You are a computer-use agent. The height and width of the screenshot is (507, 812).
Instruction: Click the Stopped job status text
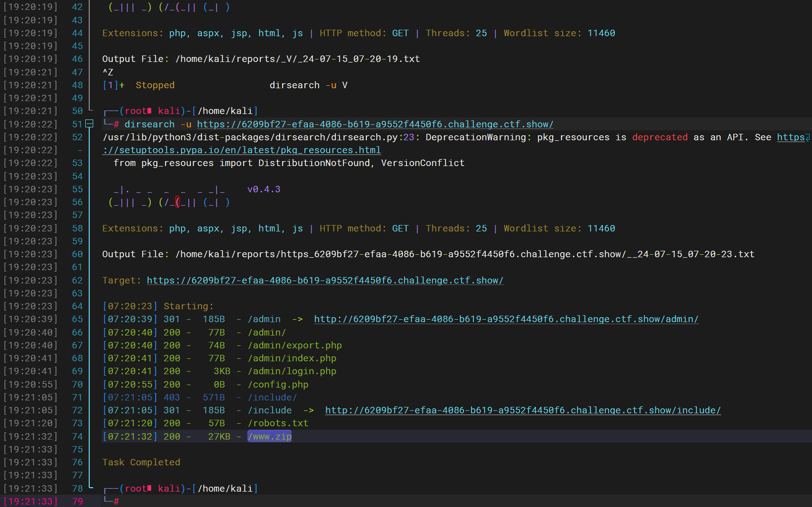click(x=155, y=85)
